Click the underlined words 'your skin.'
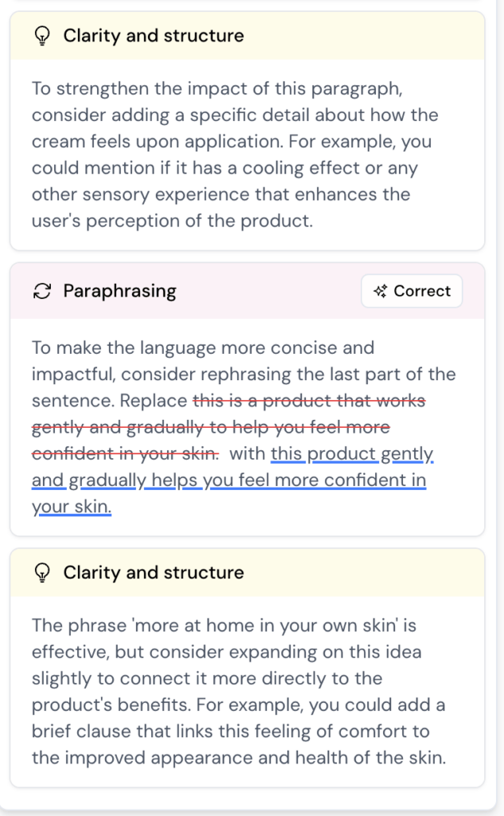Viewport: 504px width, 816px height. coord(72,507)
